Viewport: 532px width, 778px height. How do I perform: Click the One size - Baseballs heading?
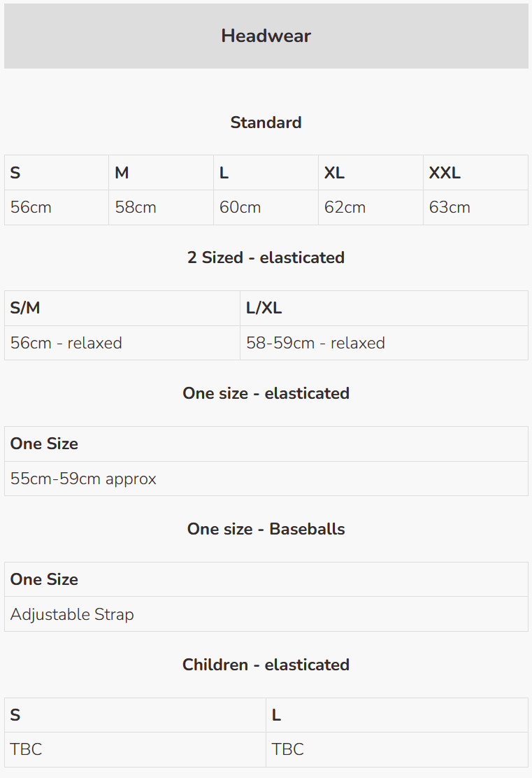(266, 529)
